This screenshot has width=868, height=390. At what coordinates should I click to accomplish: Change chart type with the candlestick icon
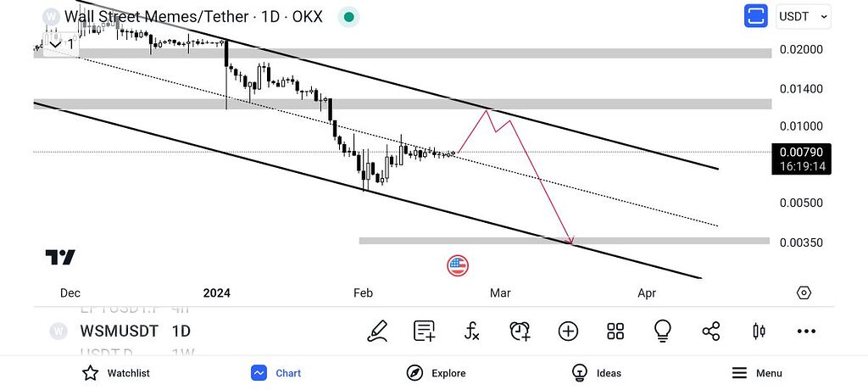pos(759,331)
